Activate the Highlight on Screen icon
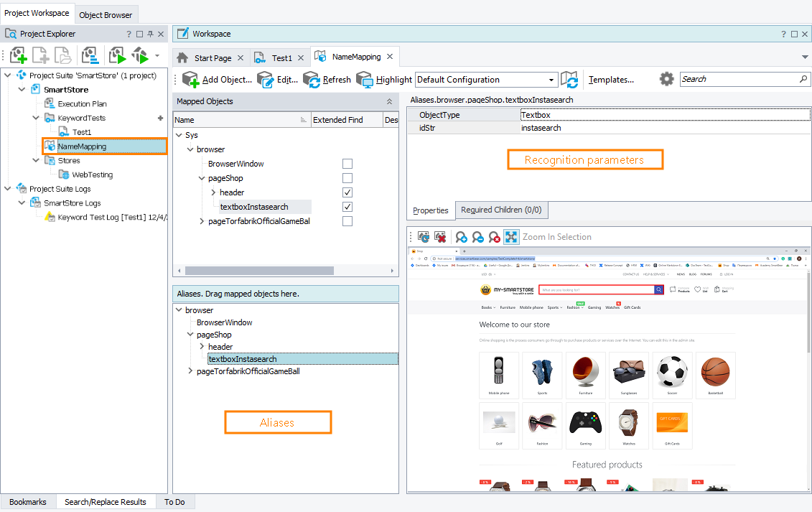812x512 pixels. pyautogui.click(x=365, y=79)
